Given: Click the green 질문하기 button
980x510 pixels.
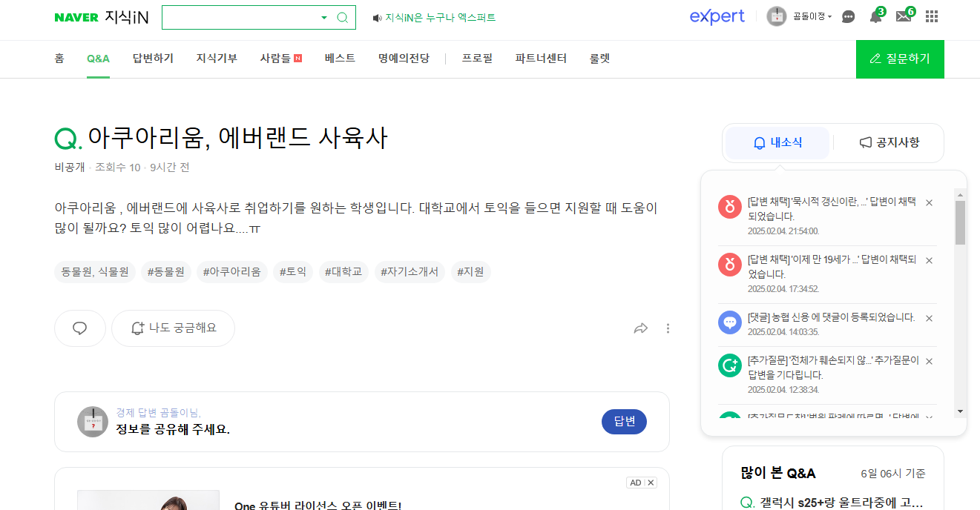Looking at the screenshot, I should tap(900, 59).
